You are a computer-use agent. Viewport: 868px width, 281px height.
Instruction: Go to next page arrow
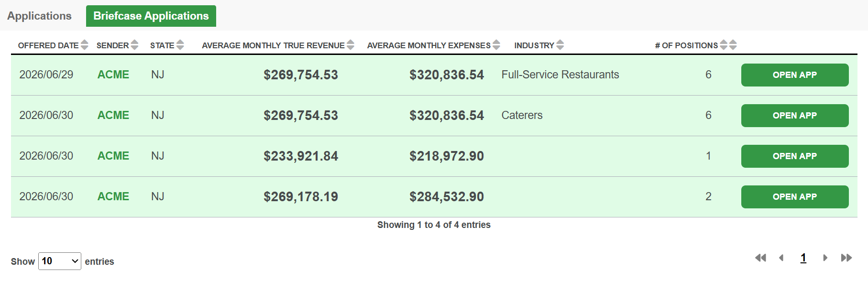click(x=825, y=258)
